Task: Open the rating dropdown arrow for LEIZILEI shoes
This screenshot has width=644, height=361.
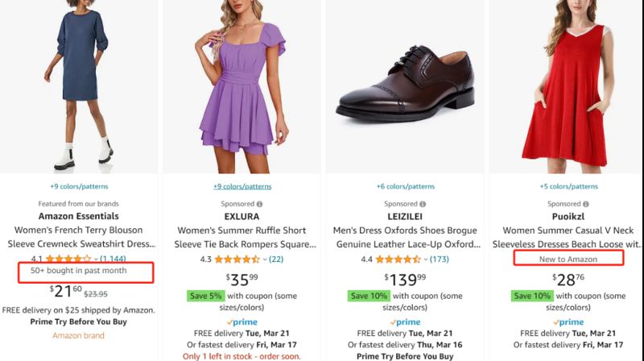Action: click(x=425, y=259)
